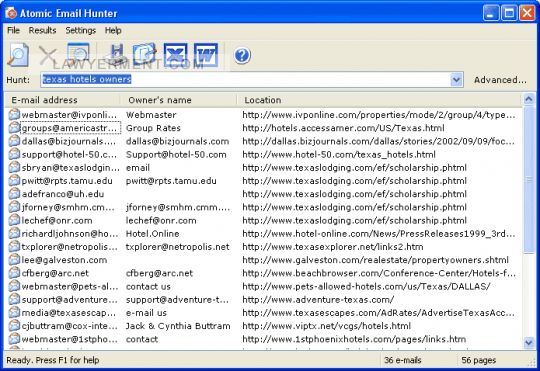Click envelope icon beside adefranco@uh.edu
The height and width of the screenshot is (371, 540).
14,194
